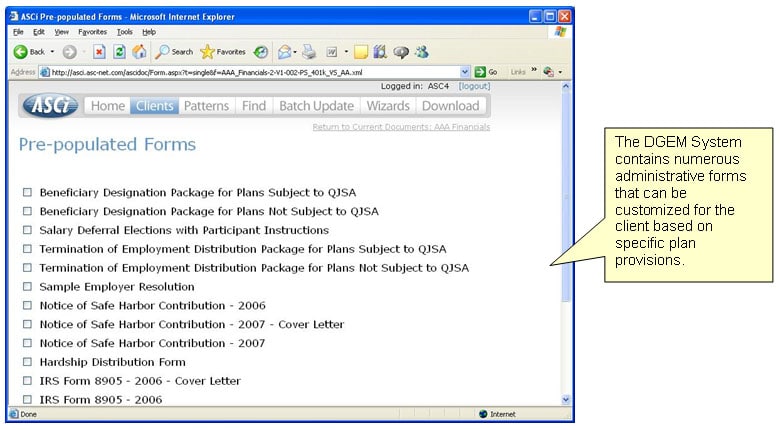
Task: Follow Return to Current Documents link
Action: pyautogui.click(x=401, y=127)
